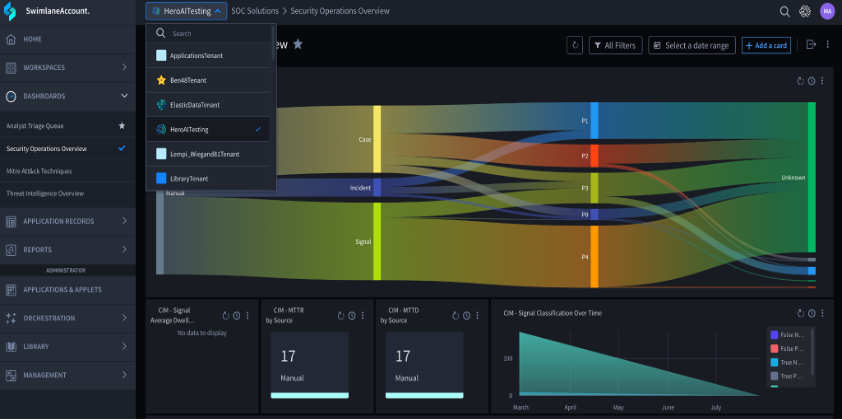Open the All Filters button

click(x=615, y=46)
